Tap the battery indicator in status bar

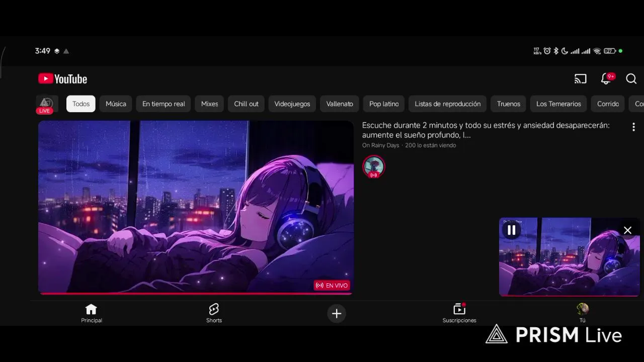[610, 51]
